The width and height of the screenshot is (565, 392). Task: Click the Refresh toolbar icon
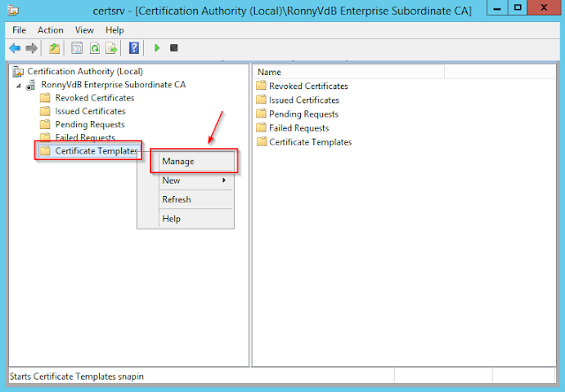click(x=94, y=48)
